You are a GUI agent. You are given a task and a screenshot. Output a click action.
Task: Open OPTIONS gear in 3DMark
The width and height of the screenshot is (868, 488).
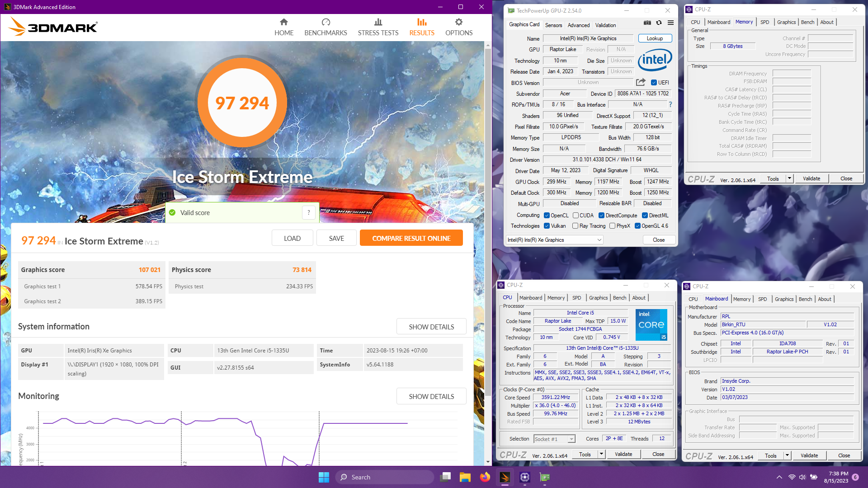pos(459,27)
